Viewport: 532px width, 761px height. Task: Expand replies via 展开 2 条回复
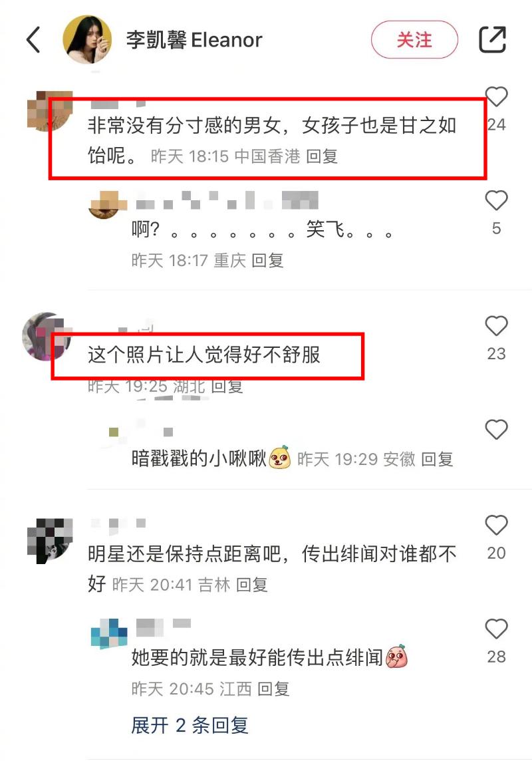(x=190, y=726)
